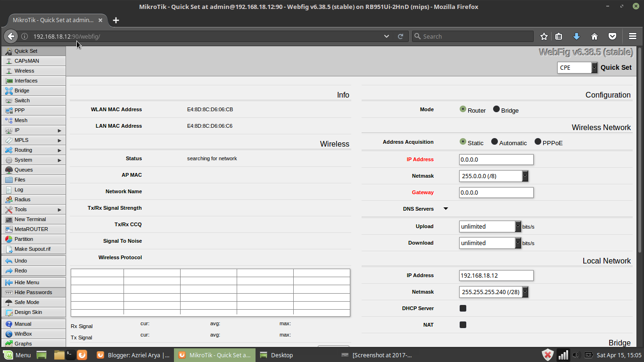Switch to the Desktop taskbar window
This screenshot has width=644, height=362.
tap(277, 355)
